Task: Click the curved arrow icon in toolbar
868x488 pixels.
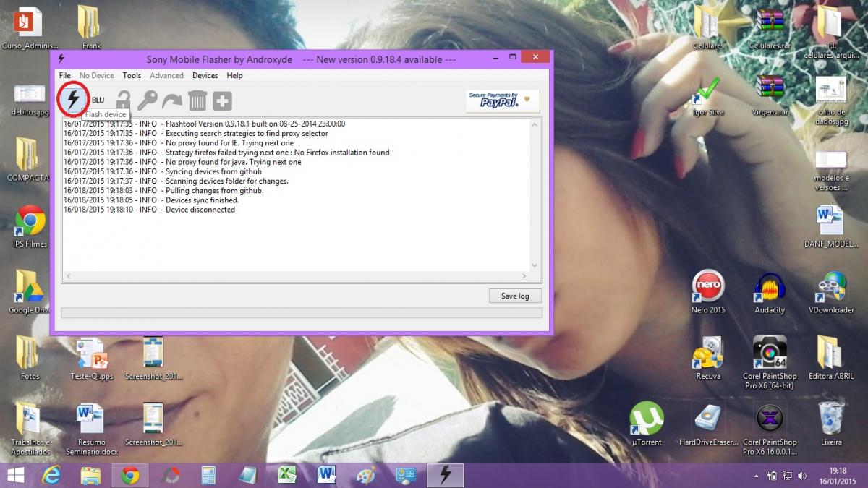Action: 172,100
